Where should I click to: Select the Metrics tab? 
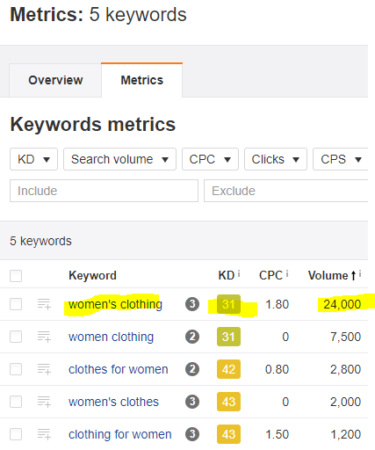pyautogui.click(x=142, y=80)
